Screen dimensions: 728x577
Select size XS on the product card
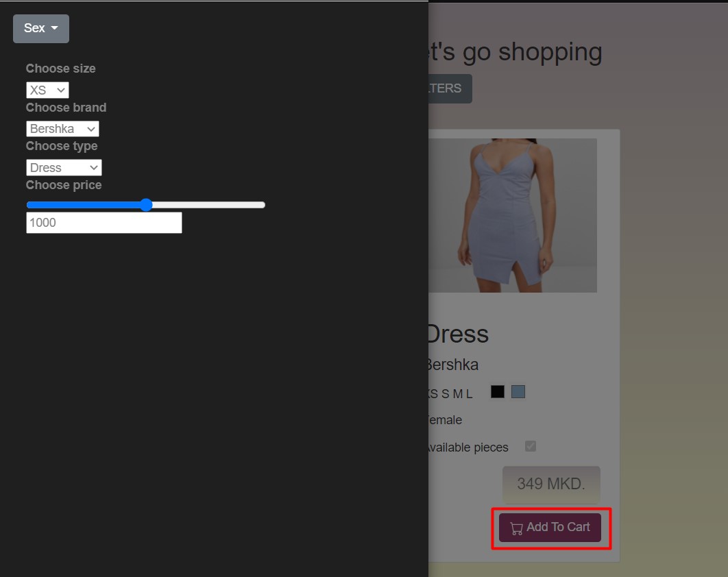(432, 393)
